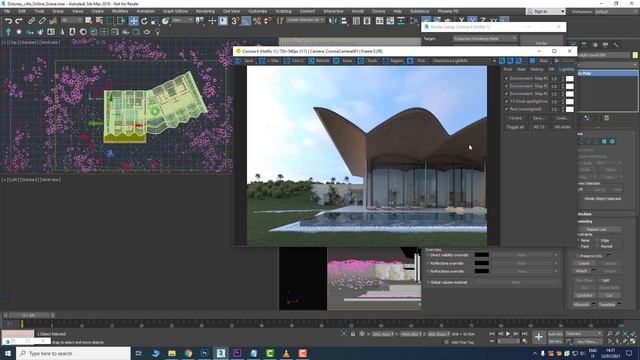This screenshot has height=360, width=640.
Task: Open the Graph Editors menu
Action: (175, 11)
